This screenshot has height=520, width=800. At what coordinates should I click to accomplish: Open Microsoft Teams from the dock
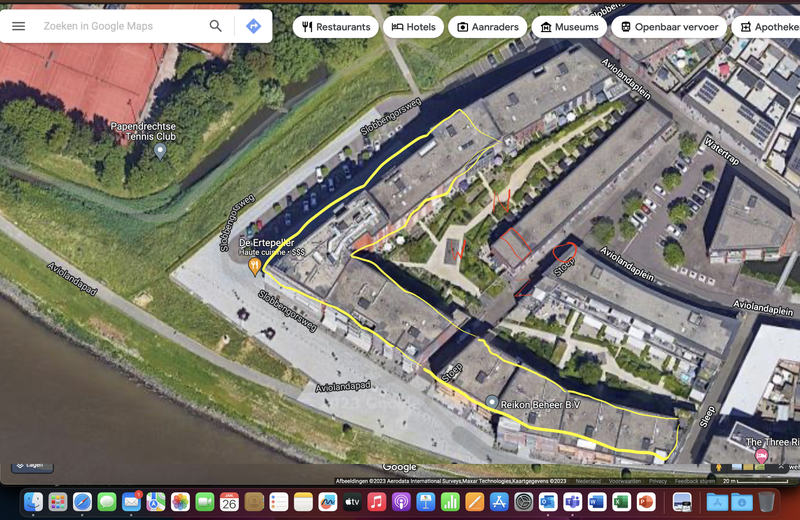coord(572,502)
